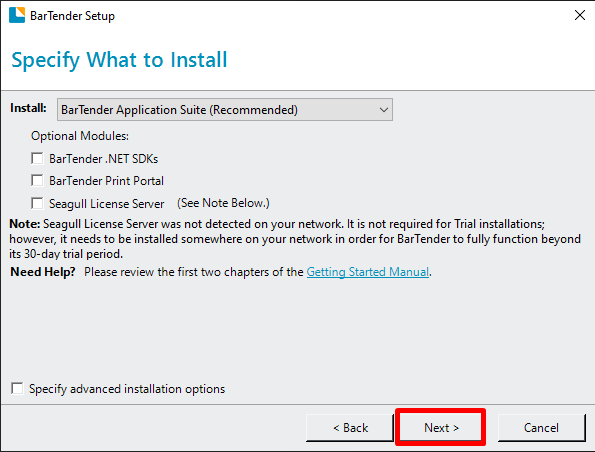Click the (See Note Below.) text

coord(223,203)
